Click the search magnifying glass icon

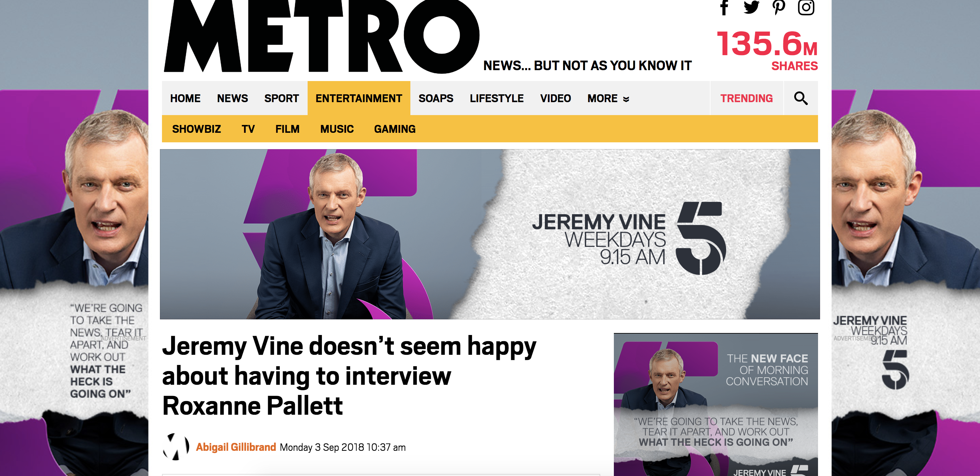pos(800,98)
